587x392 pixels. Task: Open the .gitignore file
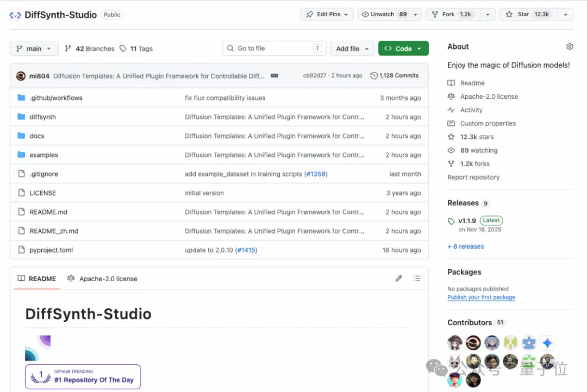(x=44, y=174)
